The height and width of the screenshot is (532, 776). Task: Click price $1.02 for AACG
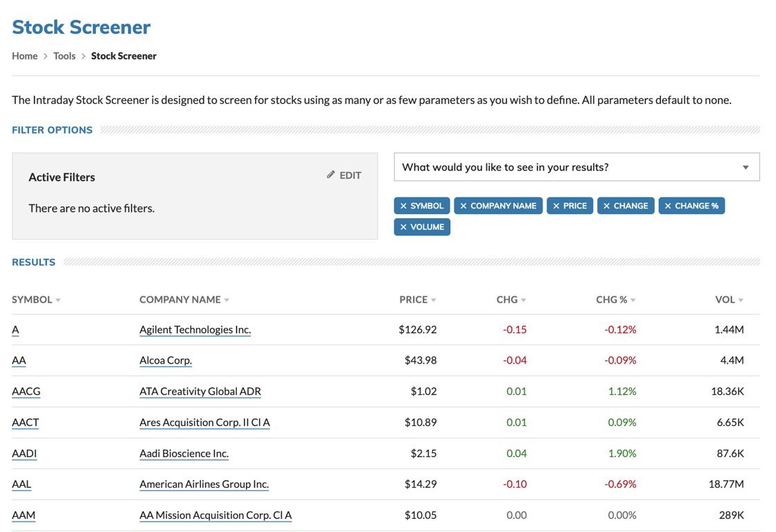423,391
